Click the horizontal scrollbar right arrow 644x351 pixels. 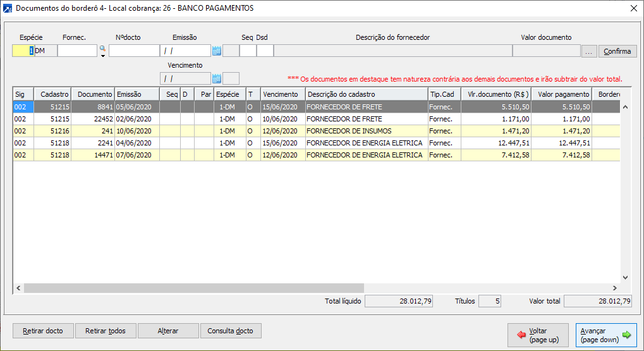pyautogui.click(x=614, y=288)
